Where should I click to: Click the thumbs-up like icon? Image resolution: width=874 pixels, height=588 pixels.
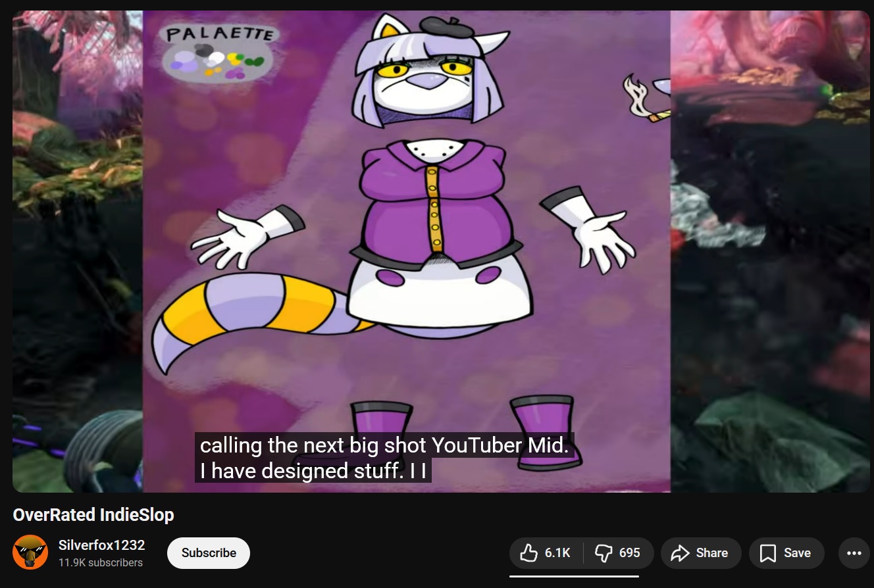[528, 553]
